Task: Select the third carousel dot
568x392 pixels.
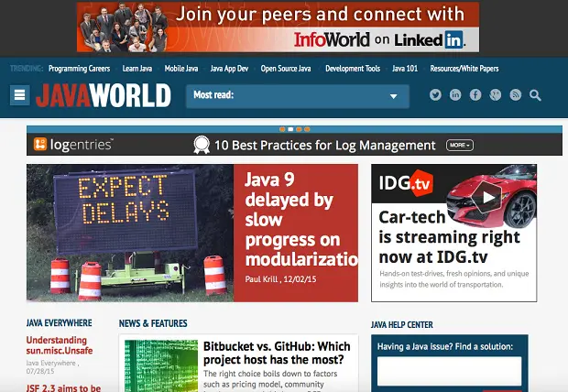Action: [x=299, y=129]
